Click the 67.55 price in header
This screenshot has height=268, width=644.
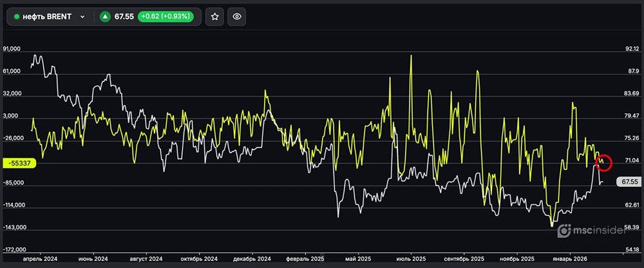click(x=124, y=17)
